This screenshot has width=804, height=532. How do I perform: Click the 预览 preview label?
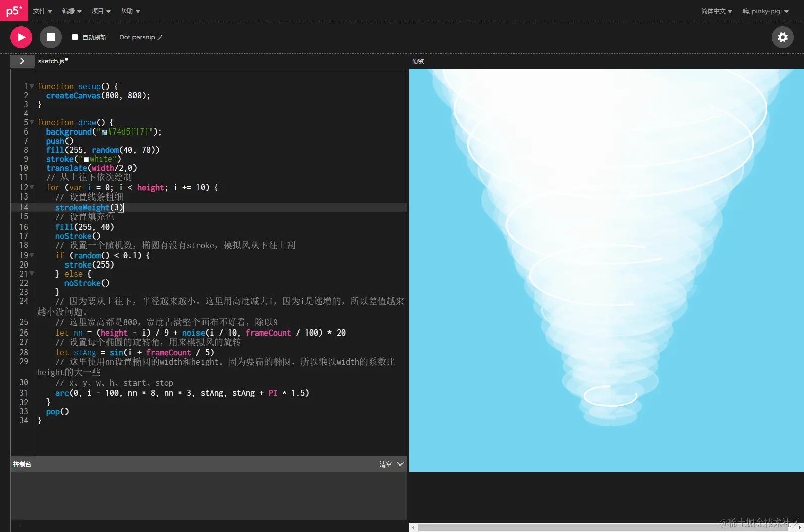point(418,61)
